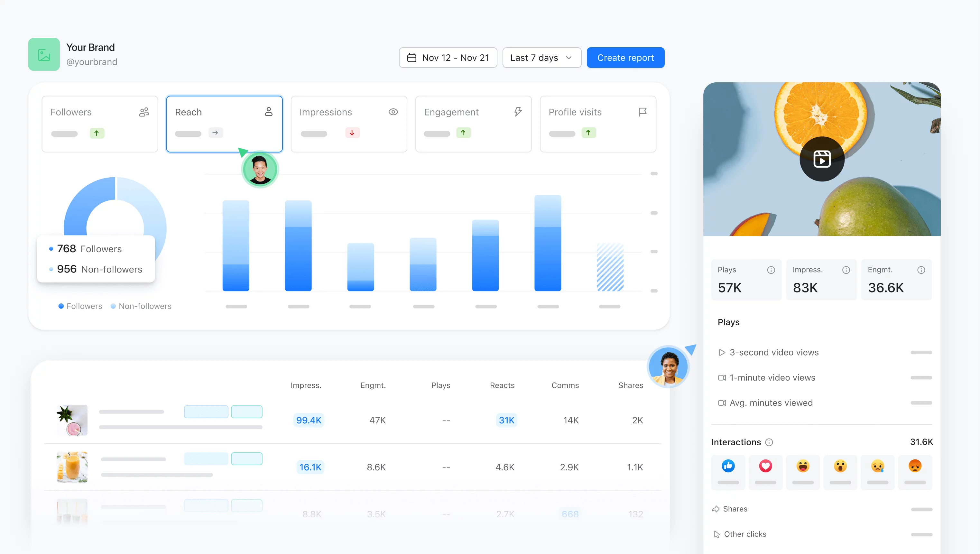
Task: Click the Engagement lightning bolt icon
Action: [x=518, y=112]
